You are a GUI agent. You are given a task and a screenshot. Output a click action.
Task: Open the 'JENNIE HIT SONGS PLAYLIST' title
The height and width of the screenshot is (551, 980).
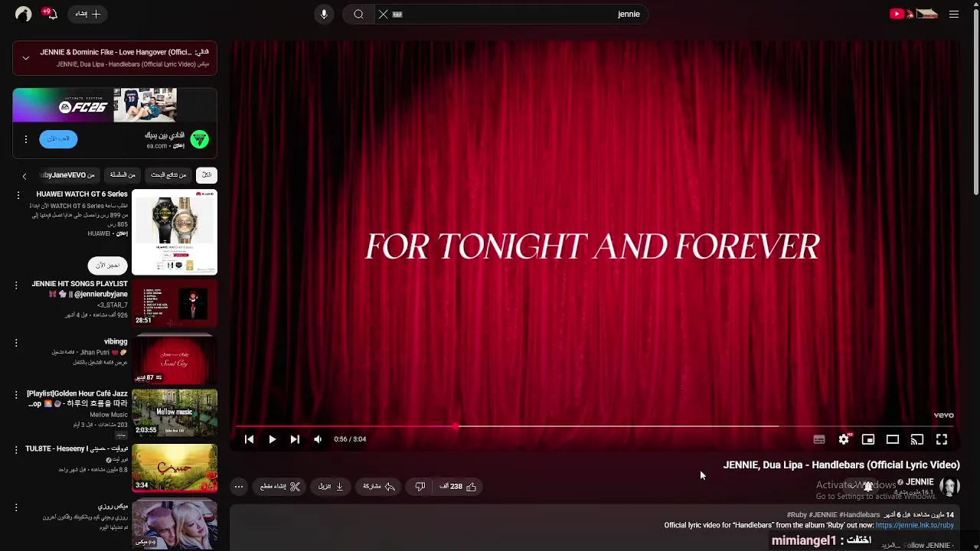click(80, 289)
